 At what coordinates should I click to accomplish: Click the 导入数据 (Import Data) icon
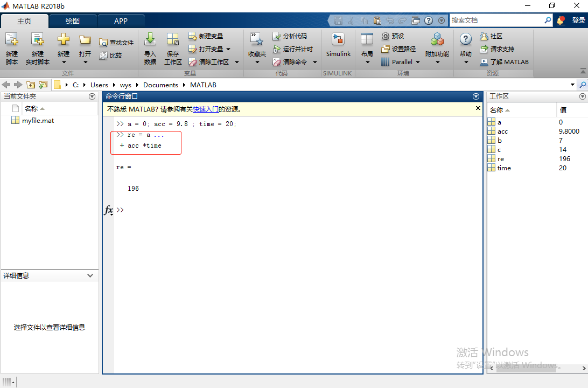(x=150, y=39)
